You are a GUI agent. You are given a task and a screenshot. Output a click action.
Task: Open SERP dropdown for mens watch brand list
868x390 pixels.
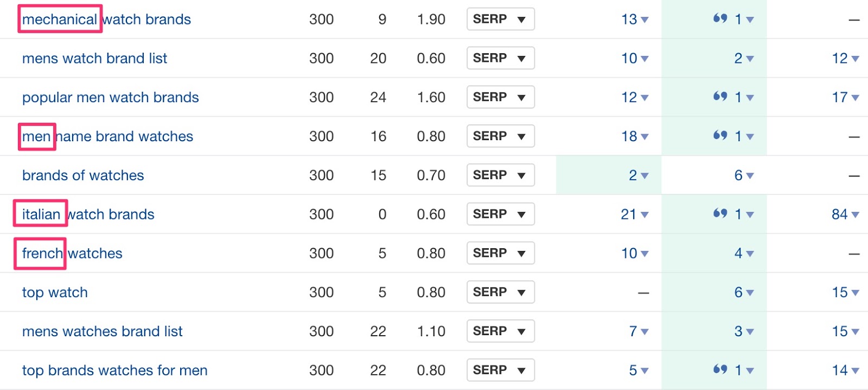tap(500, 58)
